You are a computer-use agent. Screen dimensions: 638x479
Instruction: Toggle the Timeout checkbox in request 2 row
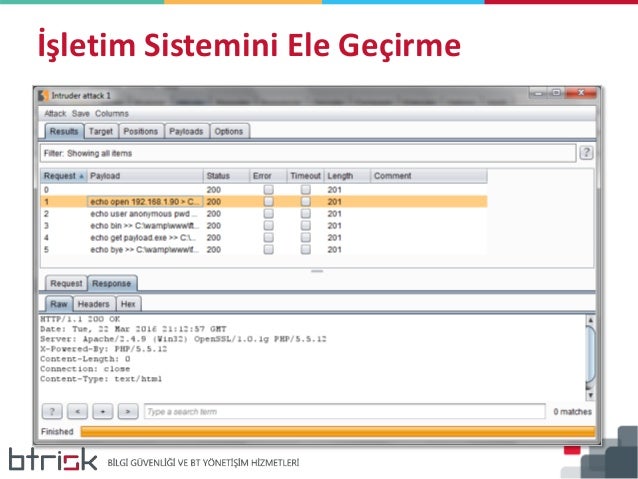(306, 214)
